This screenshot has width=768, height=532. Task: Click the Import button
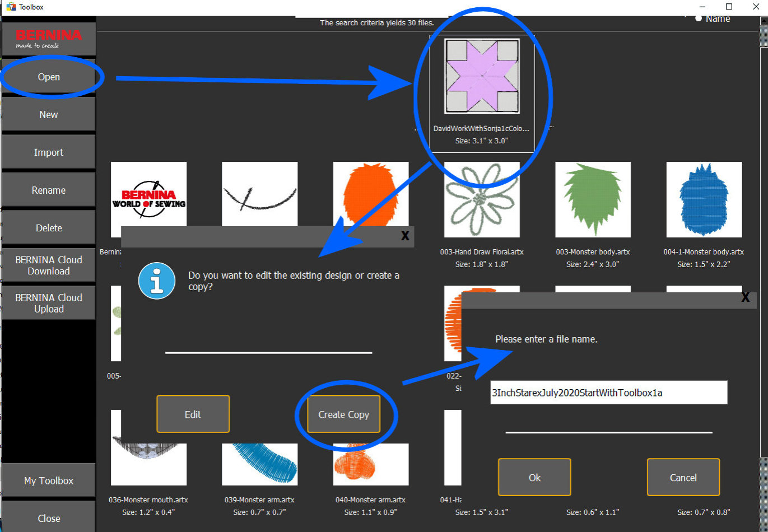click(x=49, y=152)
